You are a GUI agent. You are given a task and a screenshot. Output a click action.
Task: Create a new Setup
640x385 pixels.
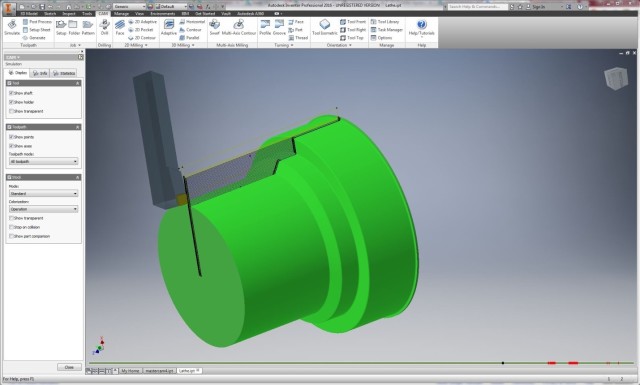pos(61,27)
